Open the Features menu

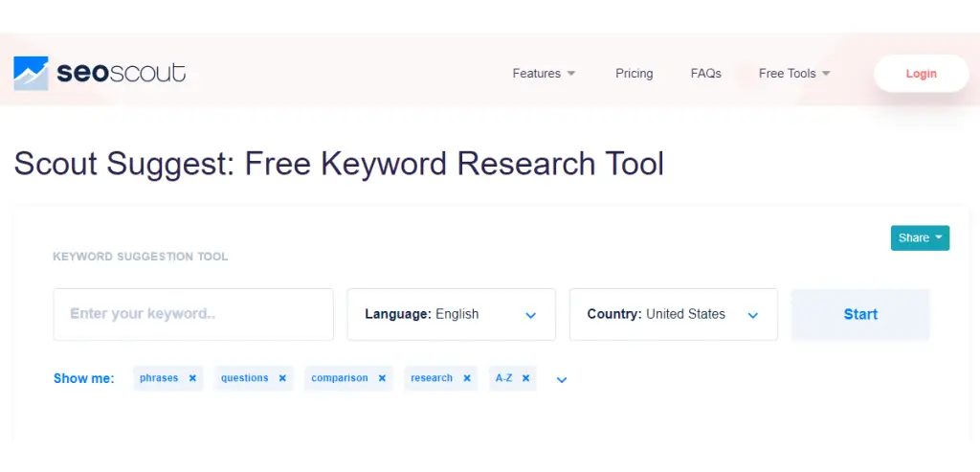tap(544, 74)
